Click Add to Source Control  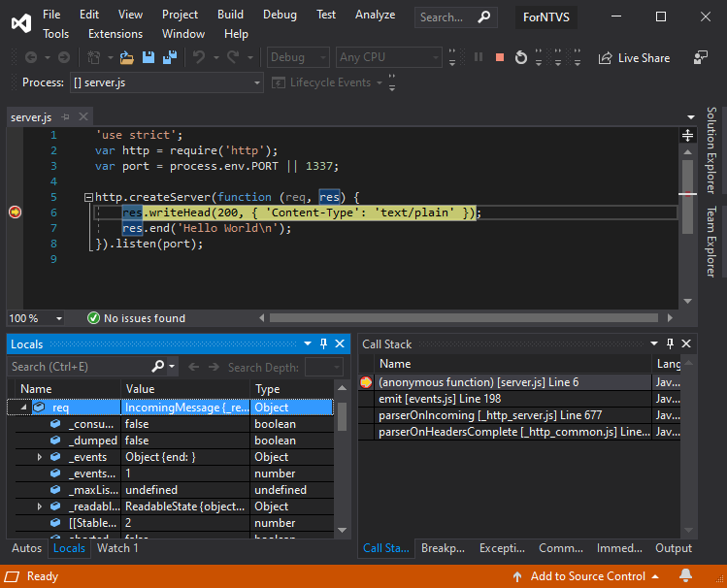[x=586, y=576]
